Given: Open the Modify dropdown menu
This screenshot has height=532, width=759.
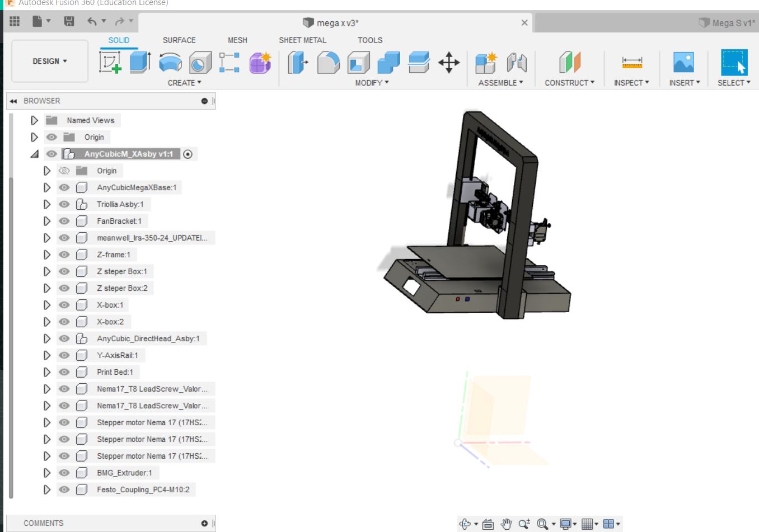Looking at the screenshot, I should tap(371, 82).
